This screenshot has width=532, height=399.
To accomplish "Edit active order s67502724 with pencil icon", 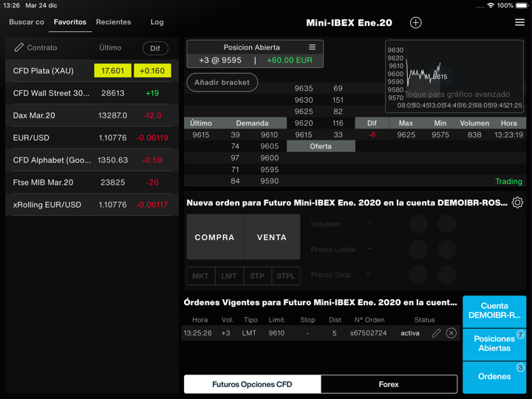I will tap(436, 333).
